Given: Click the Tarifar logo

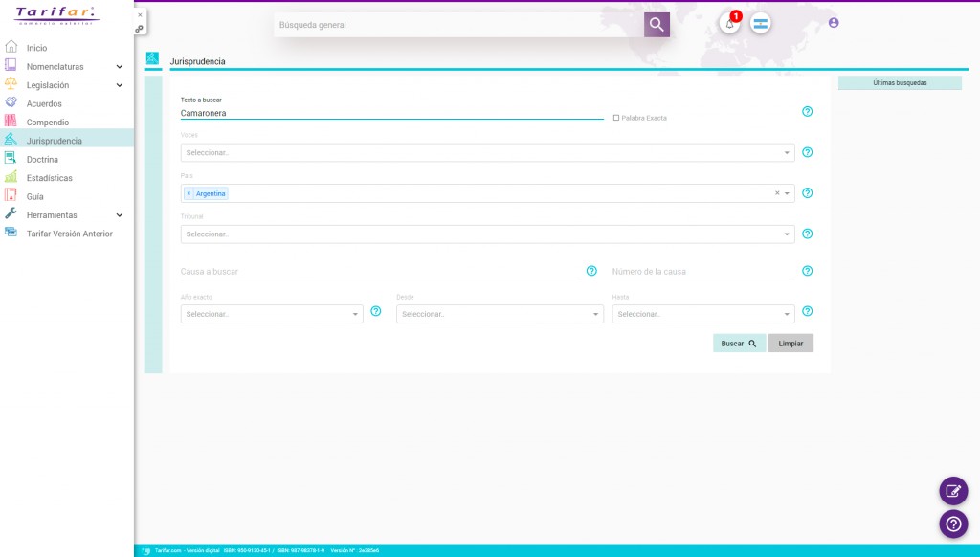Looking at the screenshot, I should pyautogui.click(x=56, y=15).
